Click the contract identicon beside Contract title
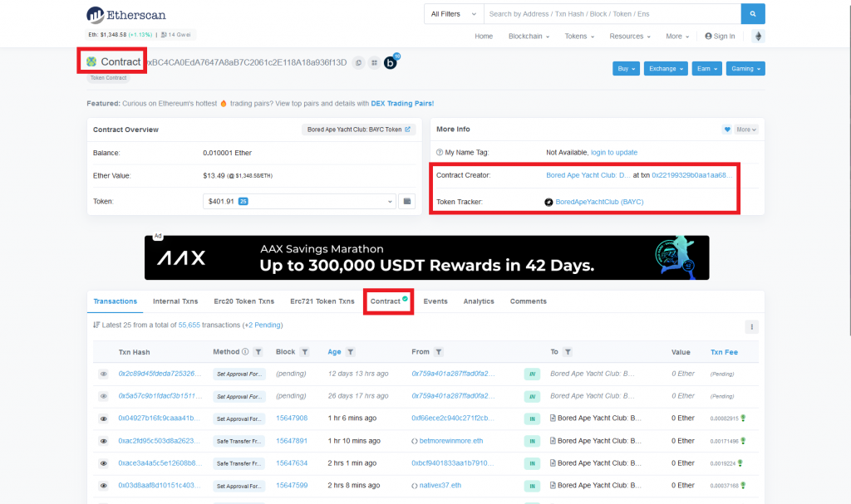This screenshot has height=504, width=851. point(91,61)
